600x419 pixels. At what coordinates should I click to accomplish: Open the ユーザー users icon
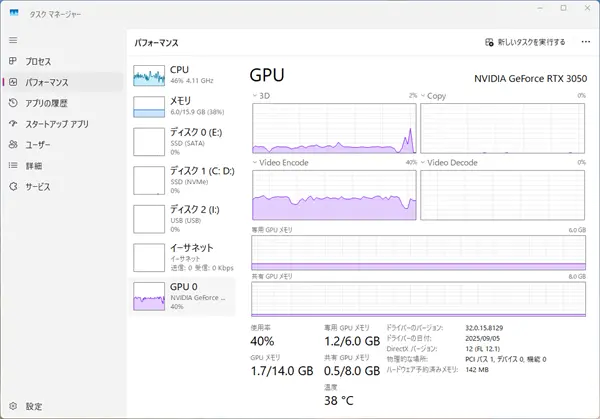click(13, 144)
